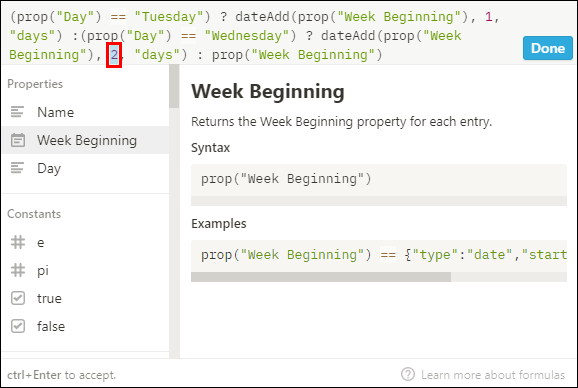
Task: Click the checkbox icon beside false
Action: [x=18, y=326]
